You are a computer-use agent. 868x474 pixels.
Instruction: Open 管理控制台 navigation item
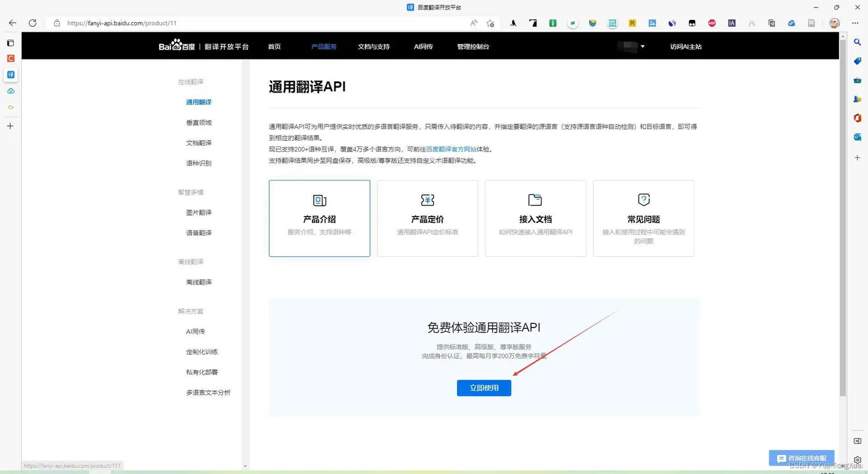(x=473, y=47)
